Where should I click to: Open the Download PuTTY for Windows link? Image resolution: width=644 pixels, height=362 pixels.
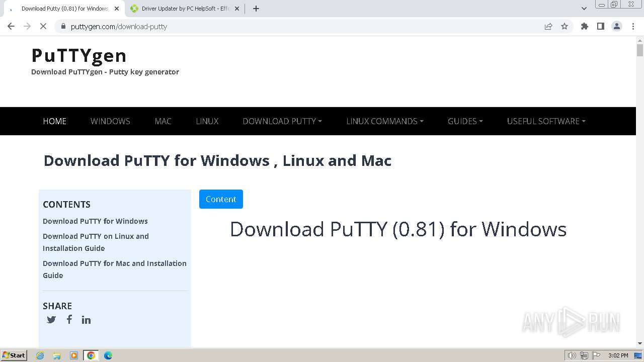coord(95,221)
